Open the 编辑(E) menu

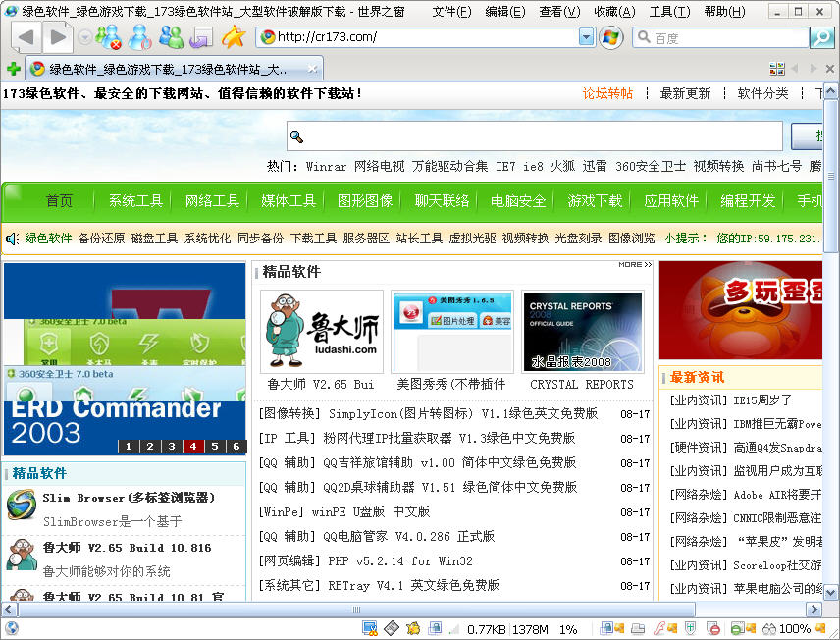(x=505, y=11)
